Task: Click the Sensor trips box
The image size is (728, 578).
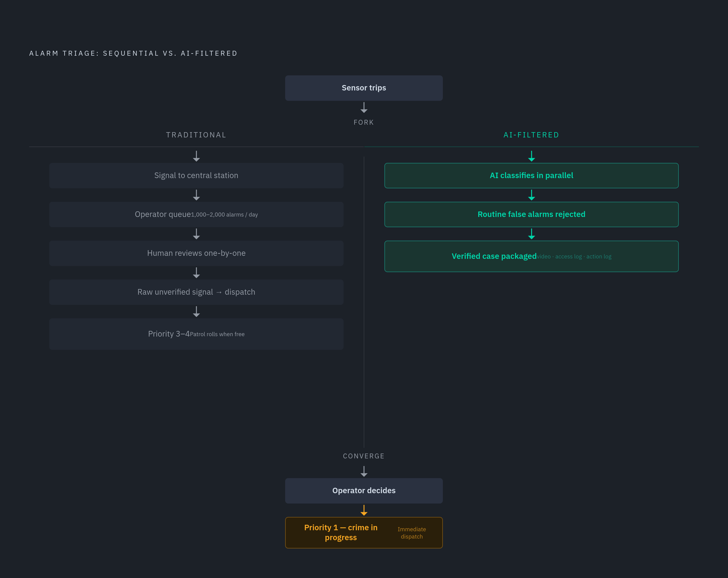Action: (x=364, y=88)
